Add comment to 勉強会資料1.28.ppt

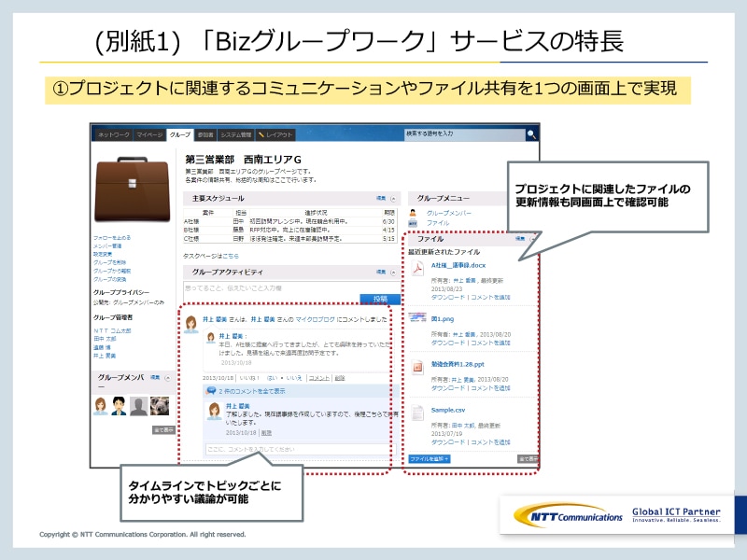point(491,388)
